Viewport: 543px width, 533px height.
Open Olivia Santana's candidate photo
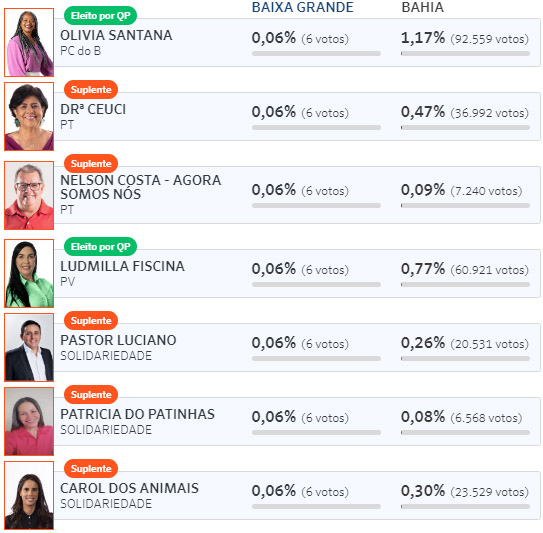[29, 42]
